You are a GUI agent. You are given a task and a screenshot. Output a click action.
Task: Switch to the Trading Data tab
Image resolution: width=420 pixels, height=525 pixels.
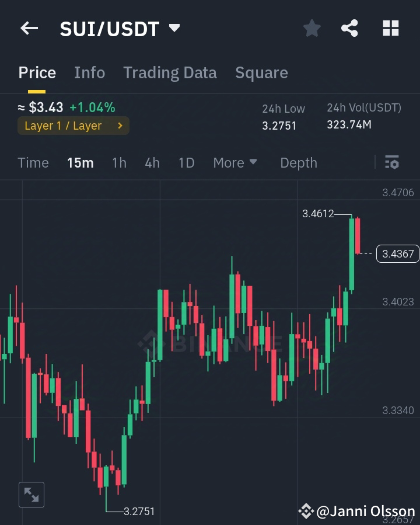click(170, 72)
